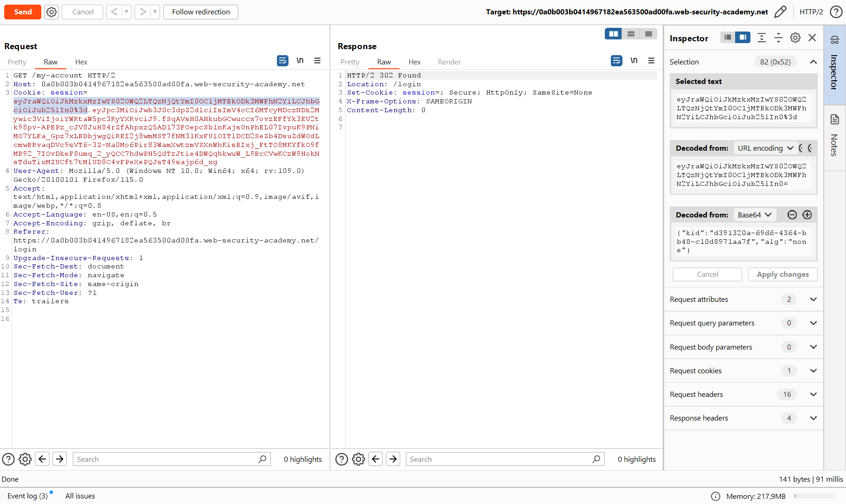Switch Response view to Pretty tab

(x=350, y=62)
